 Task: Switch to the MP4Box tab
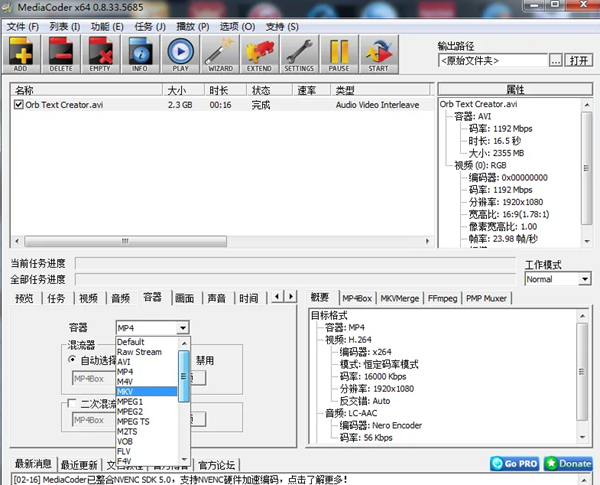357,298
